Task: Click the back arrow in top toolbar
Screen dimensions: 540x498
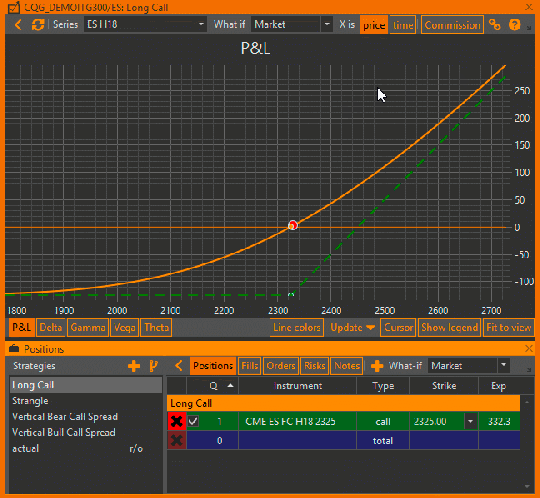Action: (x=18, y=24)
